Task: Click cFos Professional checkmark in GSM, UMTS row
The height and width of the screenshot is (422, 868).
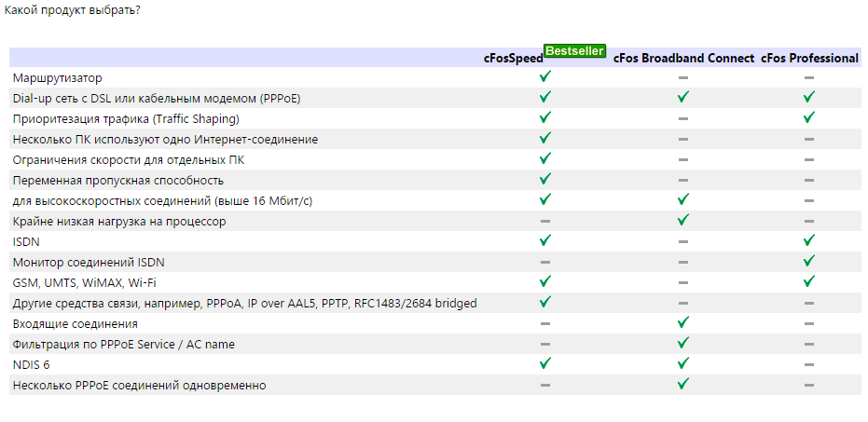Action: 809,281
